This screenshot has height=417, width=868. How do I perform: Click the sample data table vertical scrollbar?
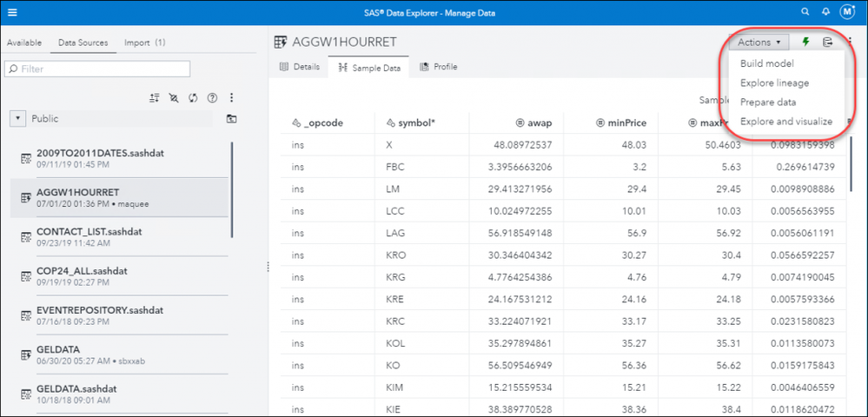pyautogui.click(x=851, y=162)
